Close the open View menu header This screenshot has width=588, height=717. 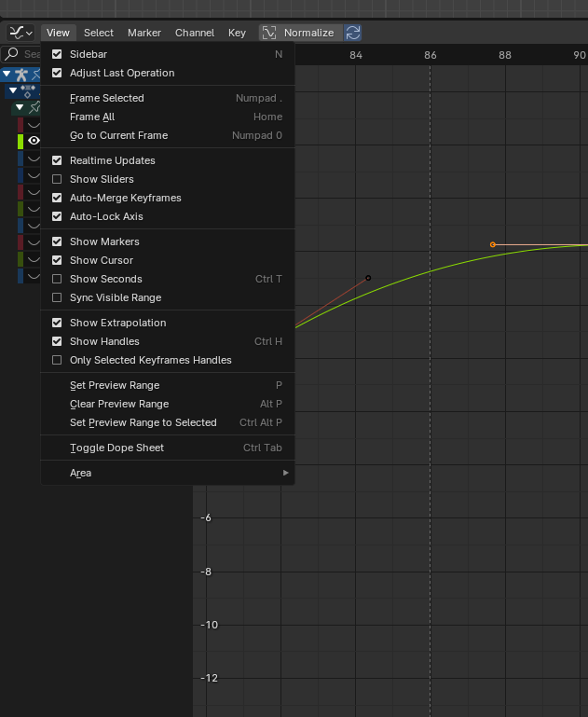click(58, 33)
